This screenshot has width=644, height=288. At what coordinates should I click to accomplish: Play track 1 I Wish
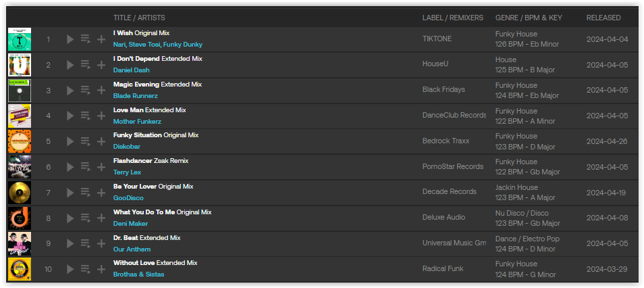(x=70, y=39)
